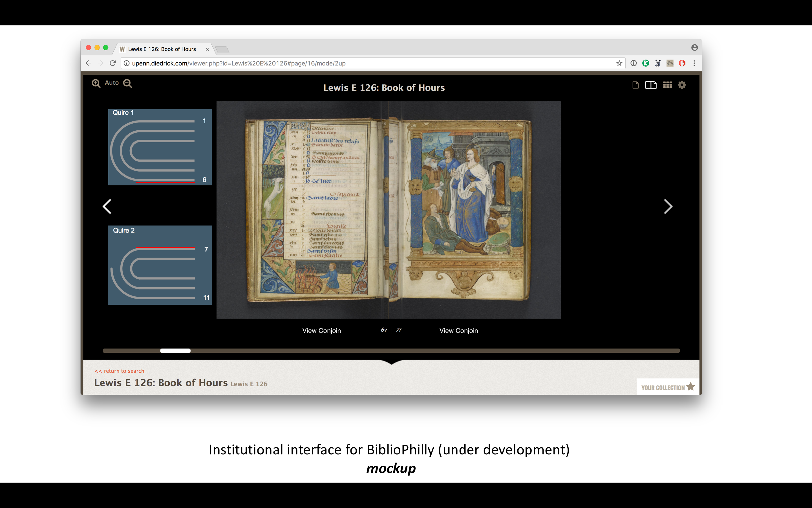Screen dimensions: 812x508
Task: Go to previous page arrow
Action: tap(107, 206)
